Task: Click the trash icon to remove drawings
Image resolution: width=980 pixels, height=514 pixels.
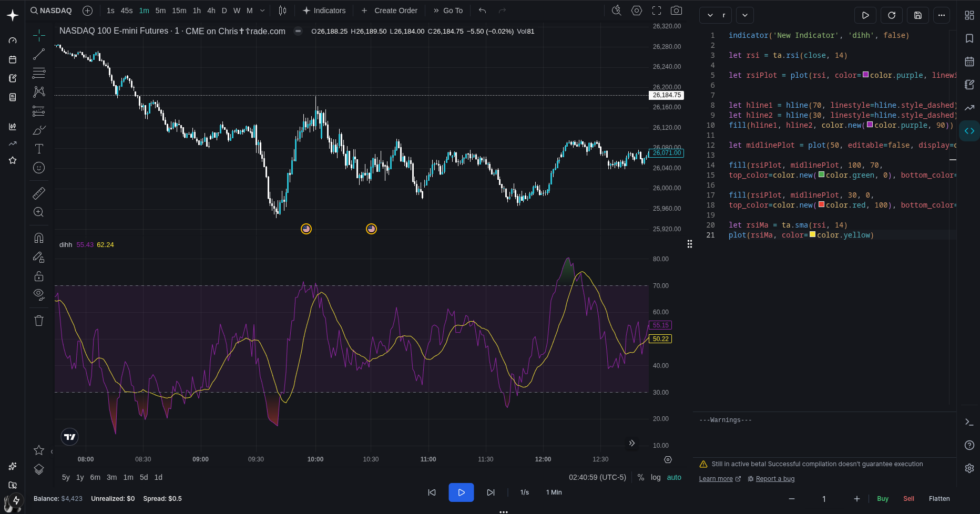Action: [x=39, y=321]
